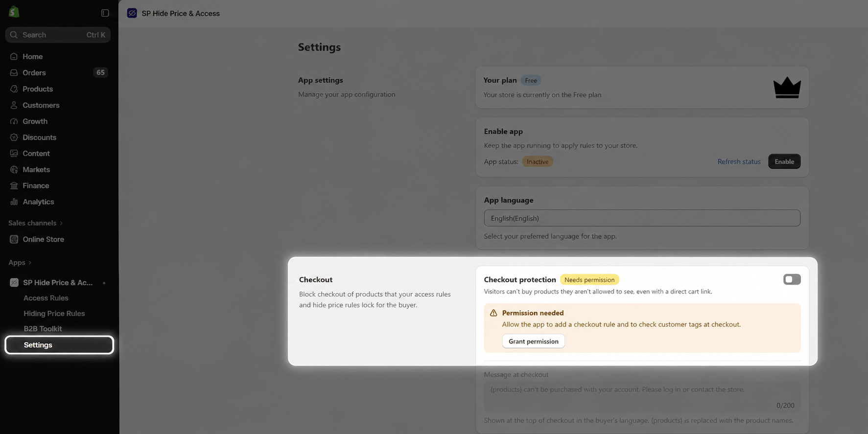The image size is (868, 434).
Task: Toggle the Checkout protection switch
Action: point(792,279)
